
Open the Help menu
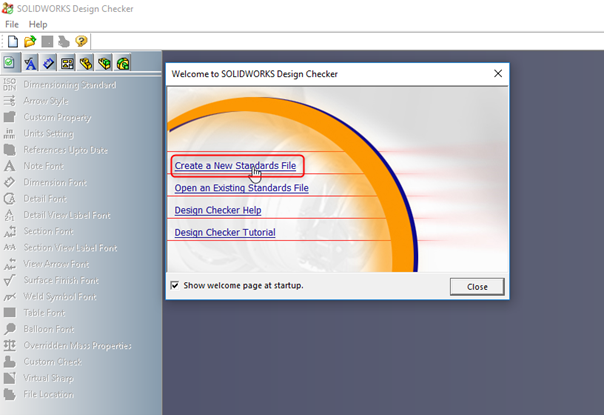point(38,24)
